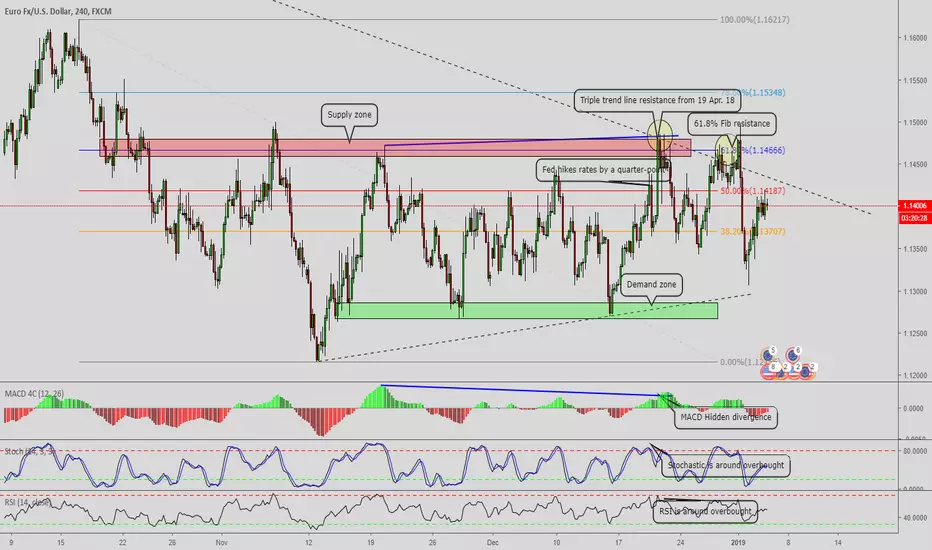Click the bar countdown timer 03:20:28

click(914, 218)
